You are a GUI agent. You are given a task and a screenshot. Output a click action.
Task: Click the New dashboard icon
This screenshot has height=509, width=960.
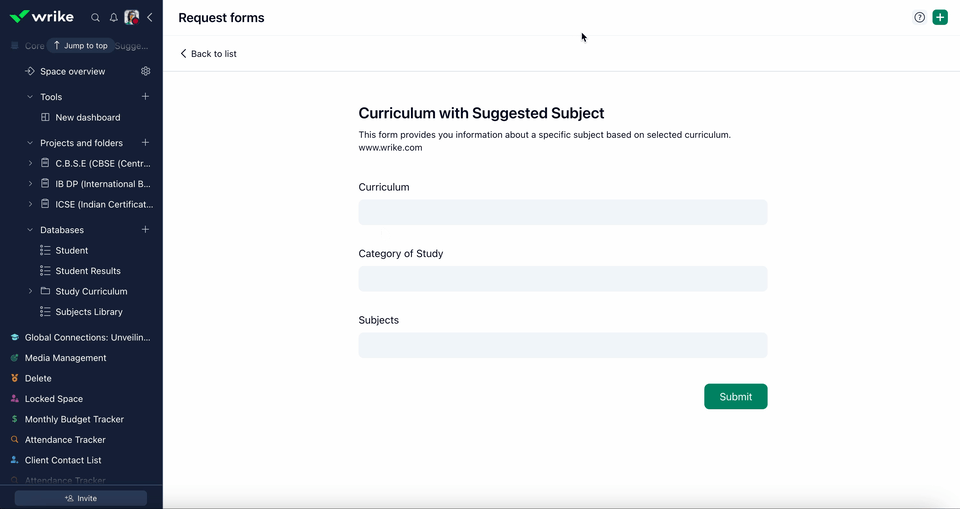[x=45, y=117]
